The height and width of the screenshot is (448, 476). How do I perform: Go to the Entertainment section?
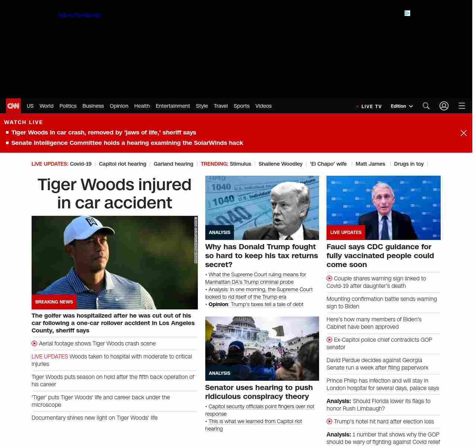[173, 106]
